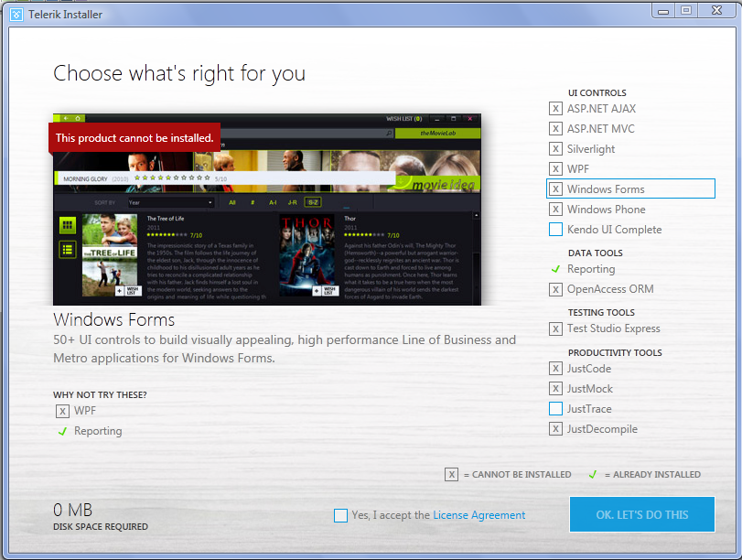
Task: Click the ASP.NET MVC product checkbox
Action: click(x=555, y=129)
